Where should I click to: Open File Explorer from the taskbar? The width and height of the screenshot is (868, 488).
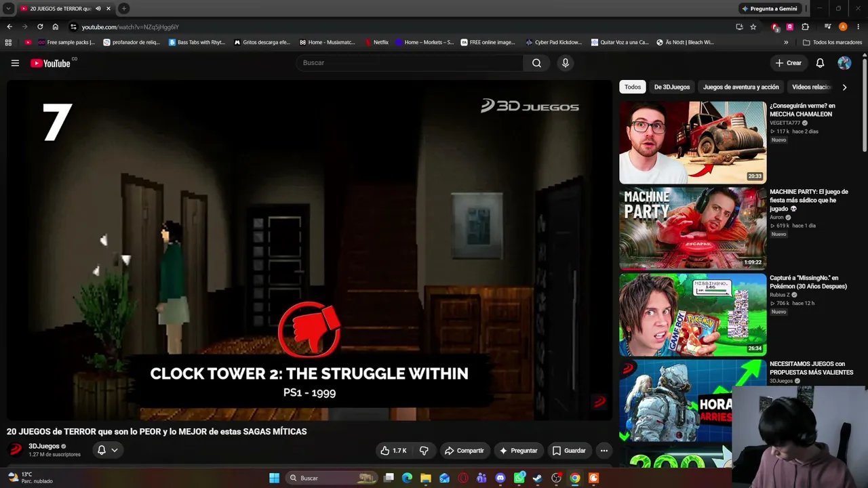(426, 478)
